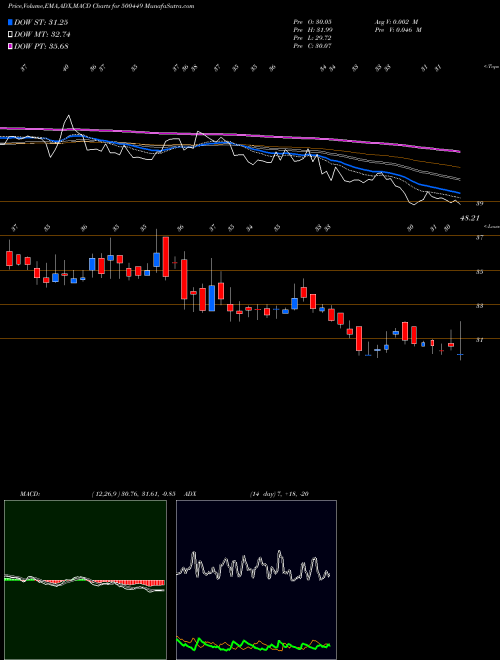The height and width of the screenshot is (660, 500).
Task: Click the '33' price axis label
Action: point(479,306)
